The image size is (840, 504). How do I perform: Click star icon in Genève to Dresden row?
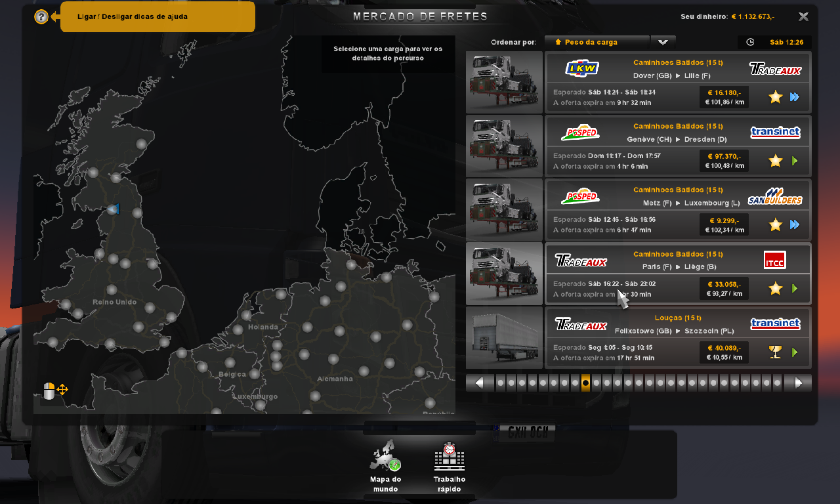click(x=776, y=161)
